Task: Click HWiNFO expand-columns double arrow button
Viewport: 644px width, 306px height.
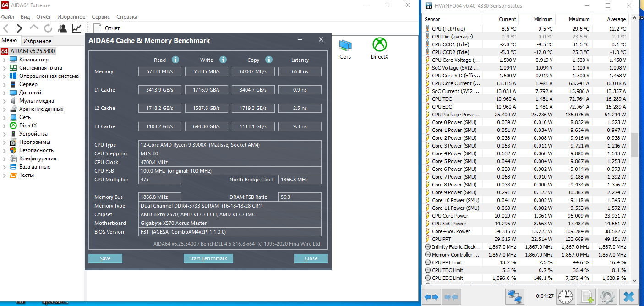Action: (431, 296)
